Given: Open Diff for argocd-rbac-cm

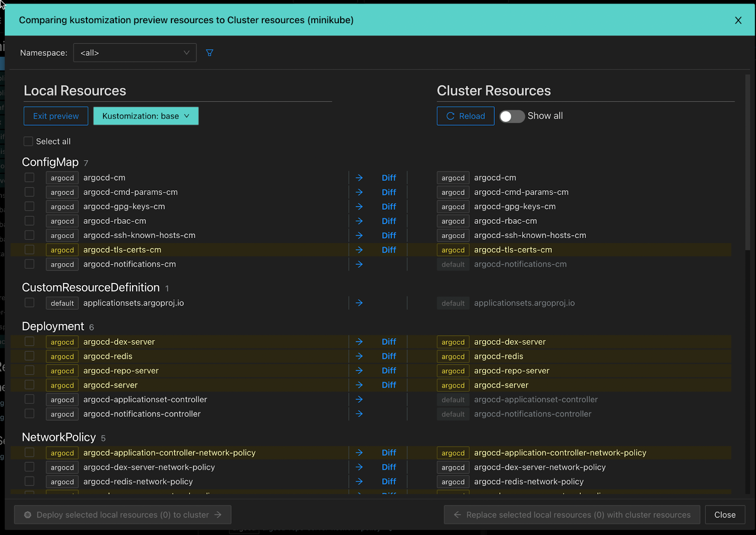Looking at the screenshot, I should 389,221.
